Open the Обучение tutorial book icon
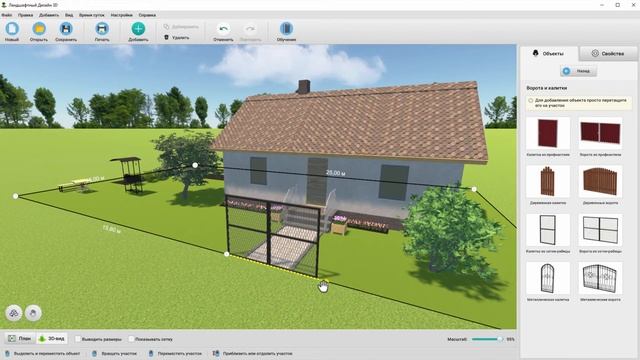 (286, 29)
